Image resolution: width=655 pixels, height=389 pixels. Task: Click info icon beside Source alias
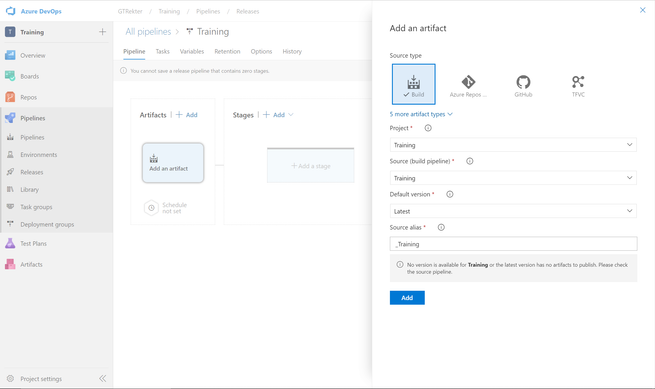441,227
